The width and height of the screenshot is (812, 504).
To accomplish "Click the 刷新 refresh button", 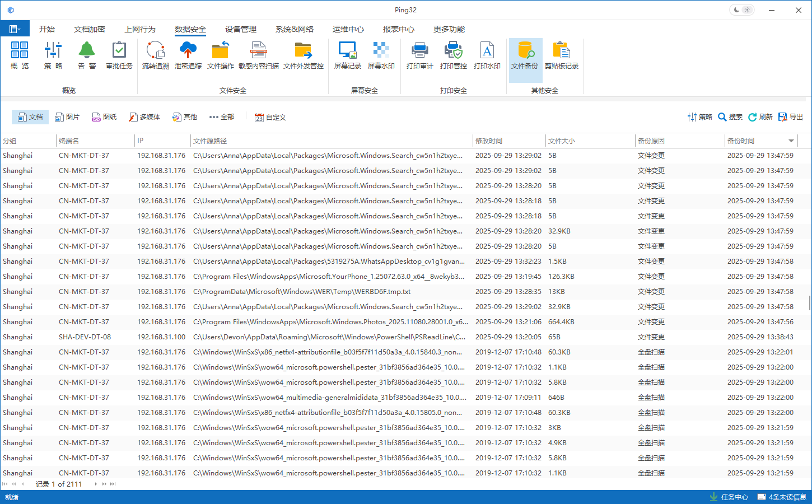I will click(760, 117).
